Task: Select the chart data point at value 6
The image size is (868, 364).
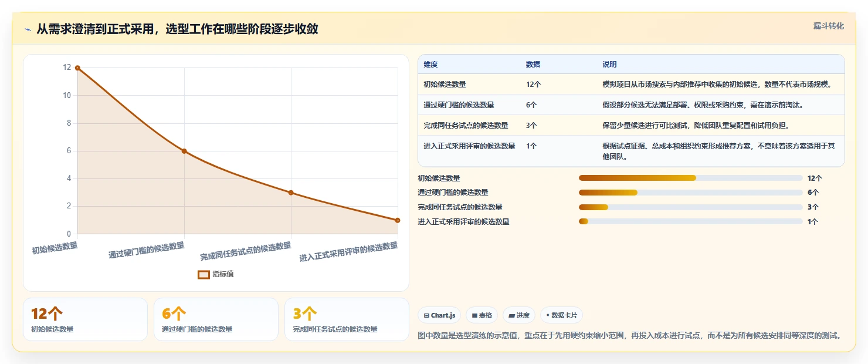Action: (184, 151)
